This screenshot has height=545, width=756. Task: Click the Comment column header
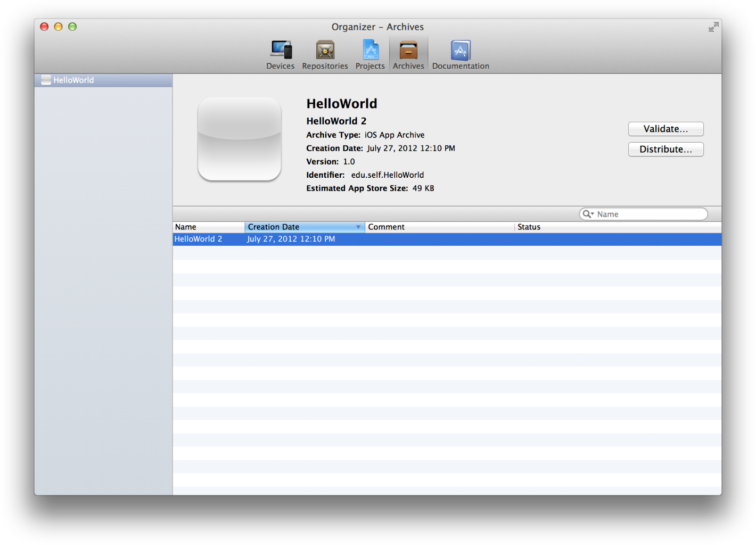439,227
